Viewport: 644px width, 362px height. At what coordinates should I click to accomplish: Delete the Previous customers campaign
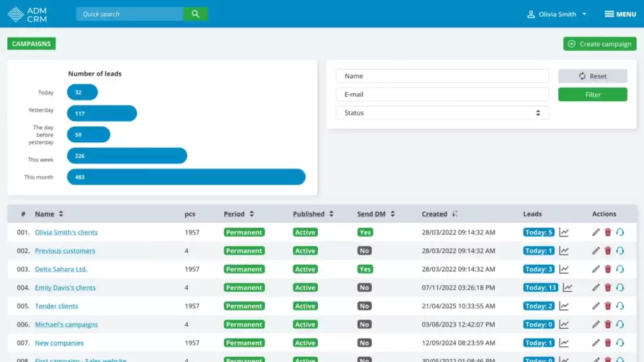pos(608,251)
